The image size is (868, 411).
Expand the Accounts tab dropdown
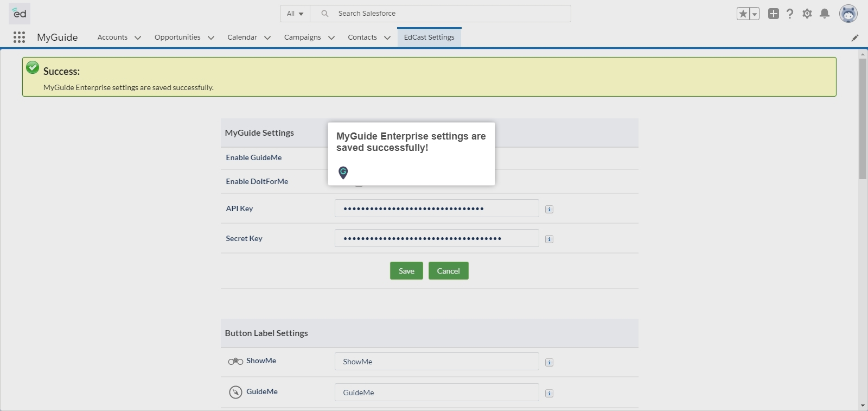coord(138,37)
